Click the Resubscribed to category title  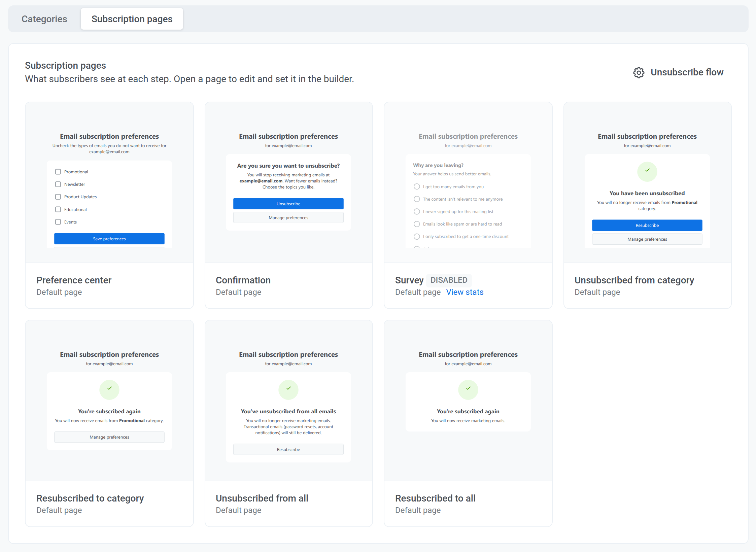tap(90, 498)
